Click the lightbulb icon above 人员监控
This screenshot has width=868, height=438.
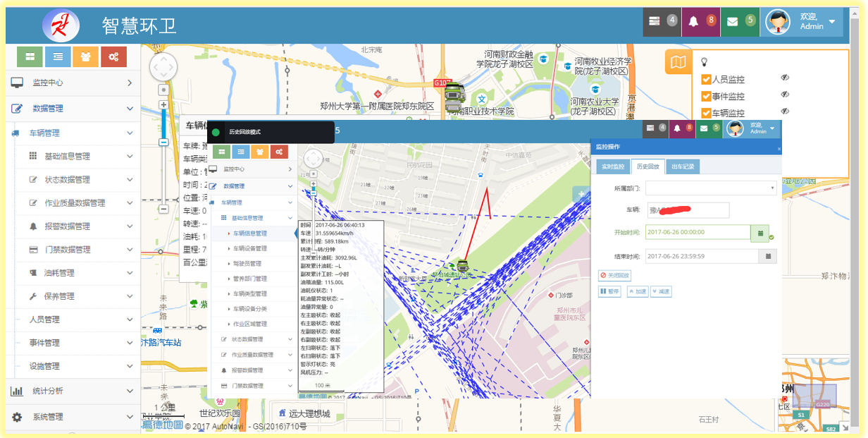point(704,62)
